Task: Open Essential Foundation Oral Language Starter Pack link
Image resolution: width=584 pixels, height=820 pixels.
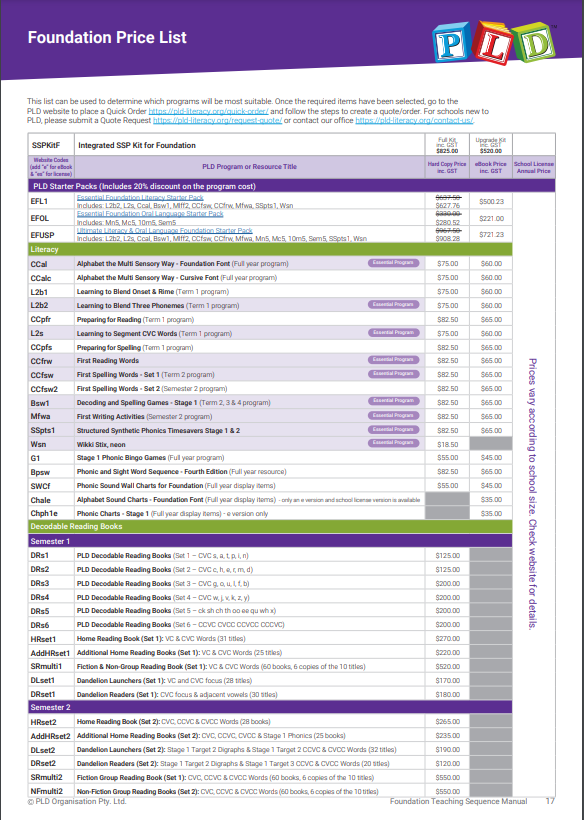Action: tap(150, 214)
